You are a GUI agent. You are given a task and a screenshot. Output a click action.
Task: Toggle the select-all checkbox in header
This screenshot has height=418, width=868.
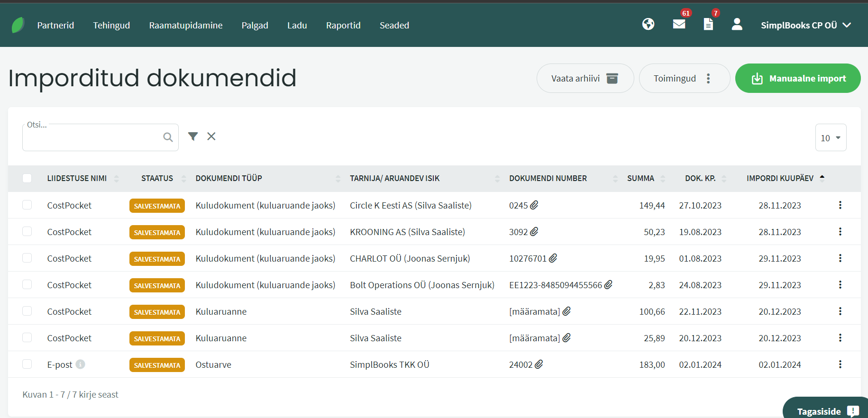coord(27,178)
